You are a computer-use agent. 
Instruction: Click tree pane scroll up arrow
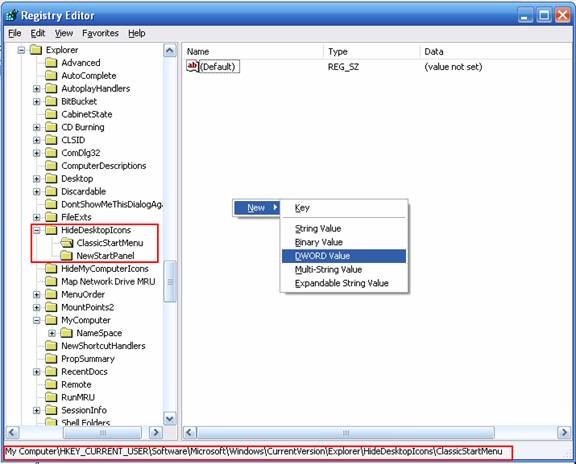click(170, 50)
